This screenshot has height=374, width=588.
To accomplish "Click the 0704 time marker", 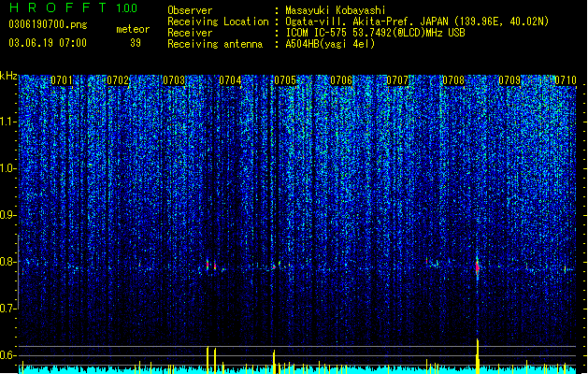I will click(230, 80).
